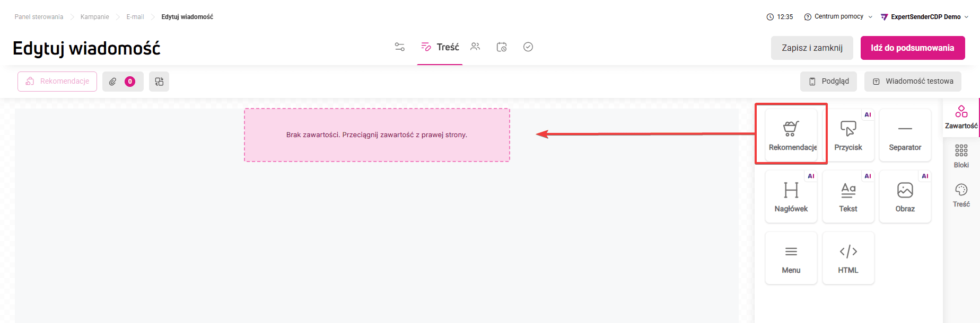This screenshot has height=323, width=980.
Task: Select the Przycisk content block
Action: point(848,134)
